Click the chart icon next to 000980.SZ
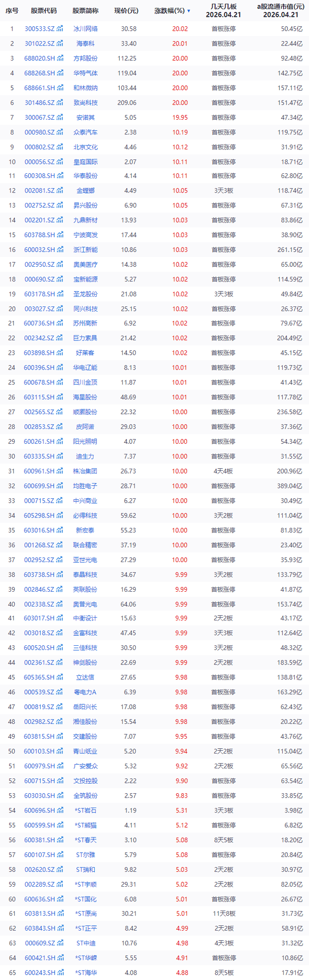 coord(60,132)
